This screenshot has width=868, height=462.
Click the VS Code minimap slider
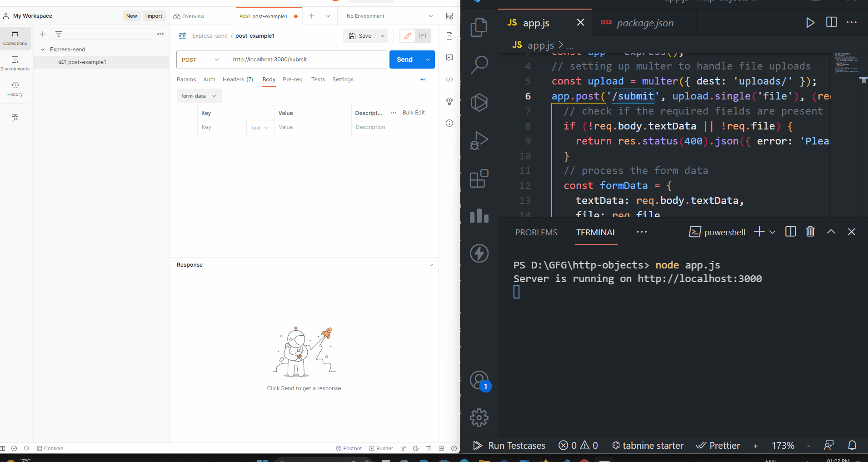point(847,63)
